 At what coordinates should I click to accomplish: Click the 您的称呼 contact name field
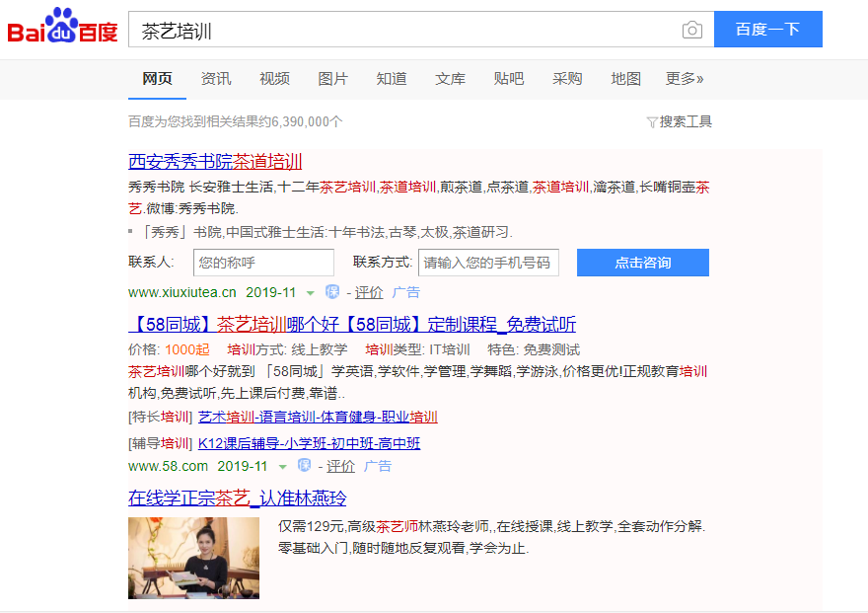[x=263, y=263]
